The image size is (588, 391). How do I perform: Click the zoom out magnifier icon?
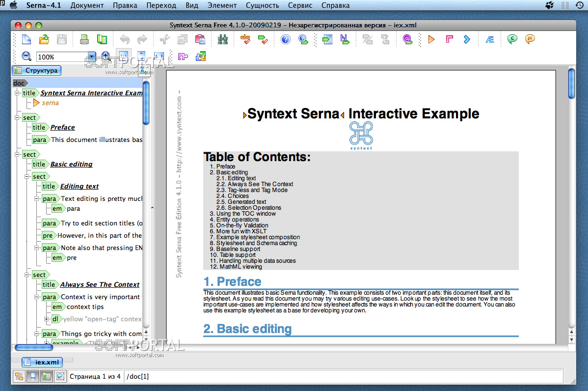26,56
